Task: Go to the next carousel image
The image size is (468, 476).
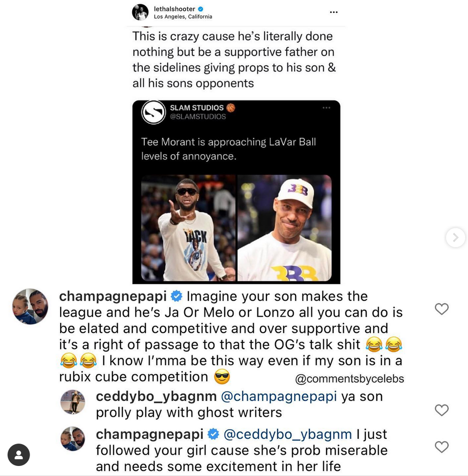Action: pyautogui.click(x=455, y=237)
